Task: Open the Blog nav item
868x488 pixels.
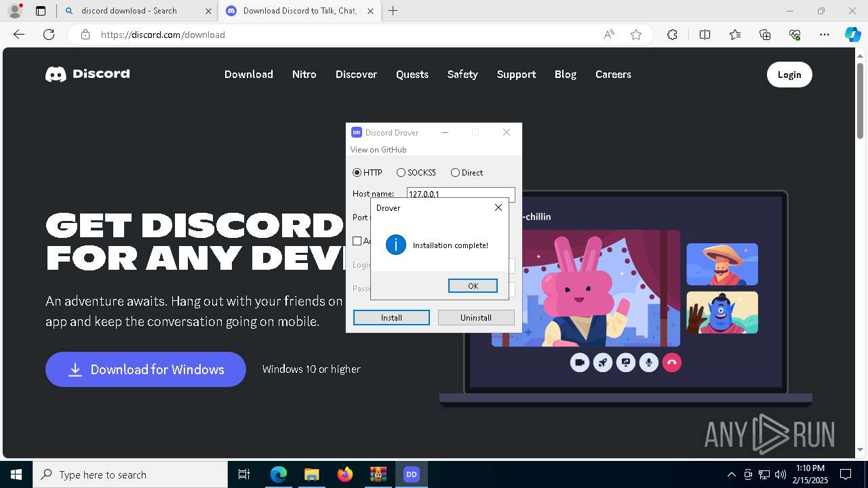Action: tap(566, 75)
